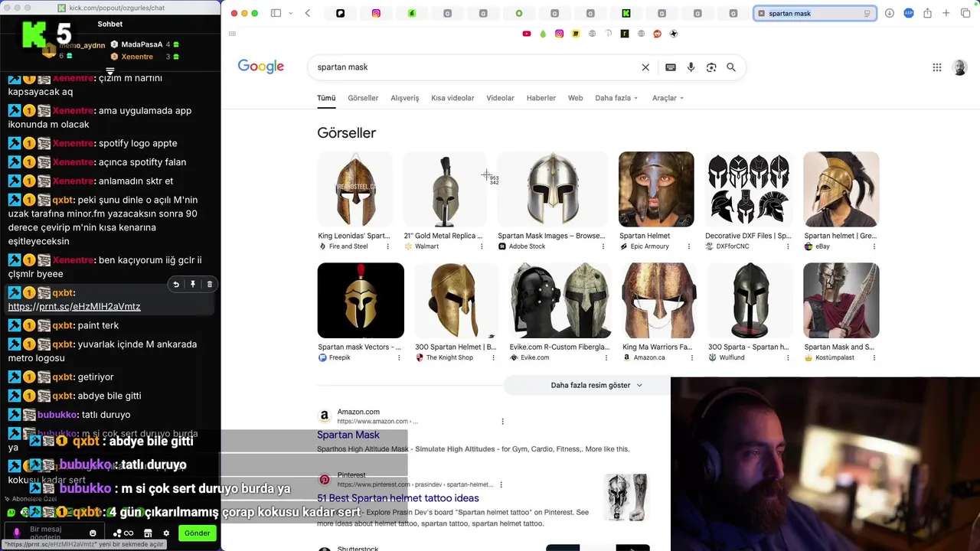Open options menu for eBay image result
Image resolution: width=980 pixels, height=551 pixels.
[874, 246]
